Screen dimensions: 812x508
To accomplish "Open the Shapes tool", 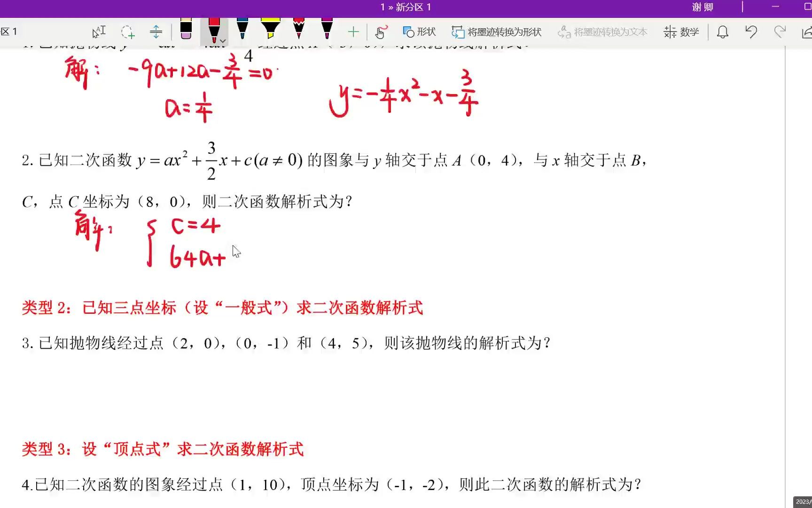I will click(420, 32).
